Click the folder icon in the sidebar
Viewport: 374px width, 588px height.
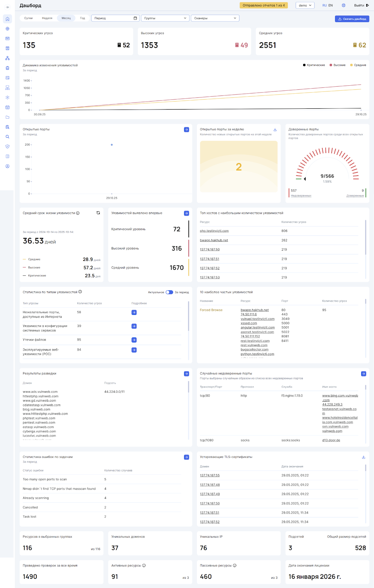(7, 117)
